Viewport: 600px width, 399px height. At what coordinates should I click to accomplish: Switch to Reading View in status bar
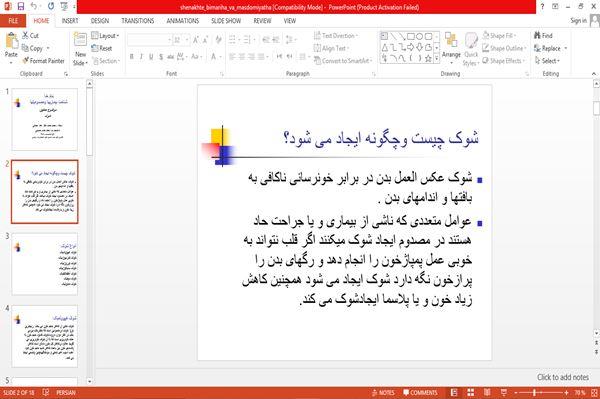pyautogui.click(x=487, y=392)
